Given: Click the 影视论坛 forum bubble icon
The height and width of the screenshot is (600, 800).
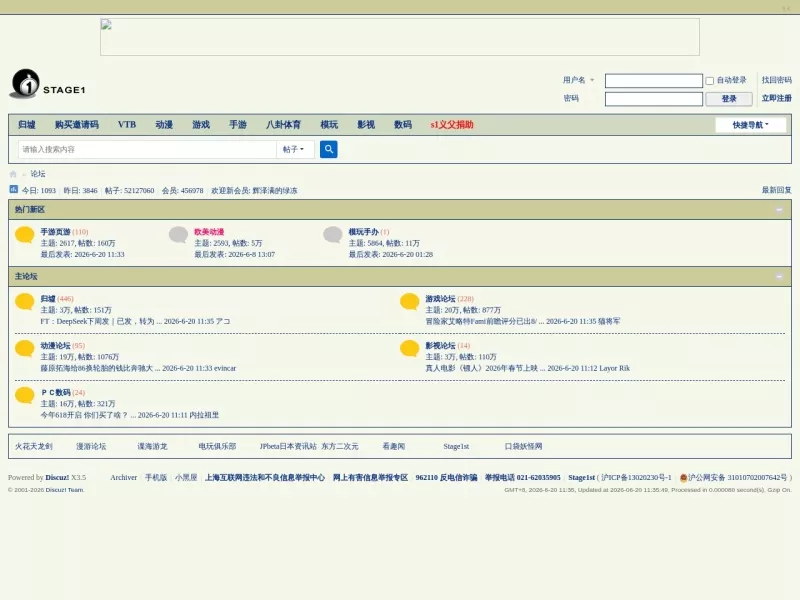Looking at the screenshot, I should click(409, 348).
